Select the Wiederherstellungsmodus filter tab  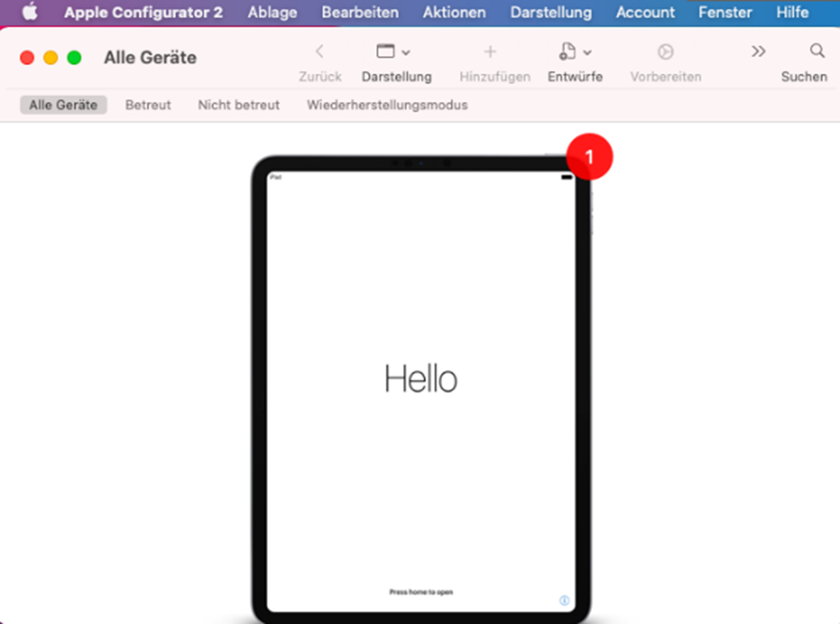click(387, 105)
